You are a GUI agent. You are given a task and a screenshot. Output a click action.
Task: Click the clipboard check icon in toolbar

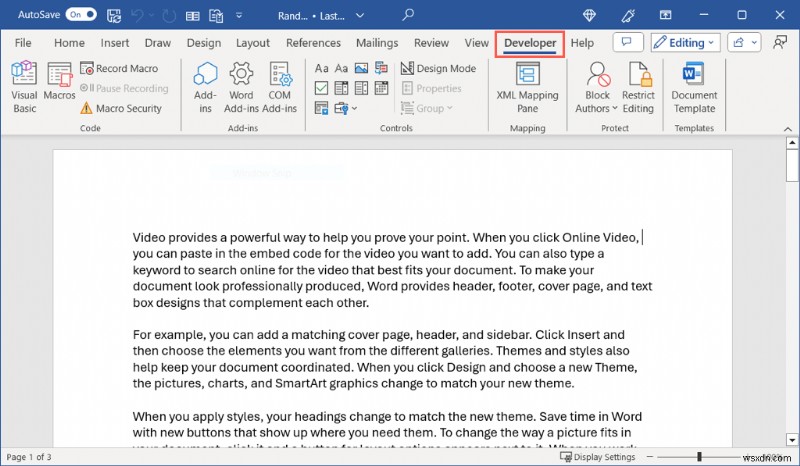tap(216, 16)
